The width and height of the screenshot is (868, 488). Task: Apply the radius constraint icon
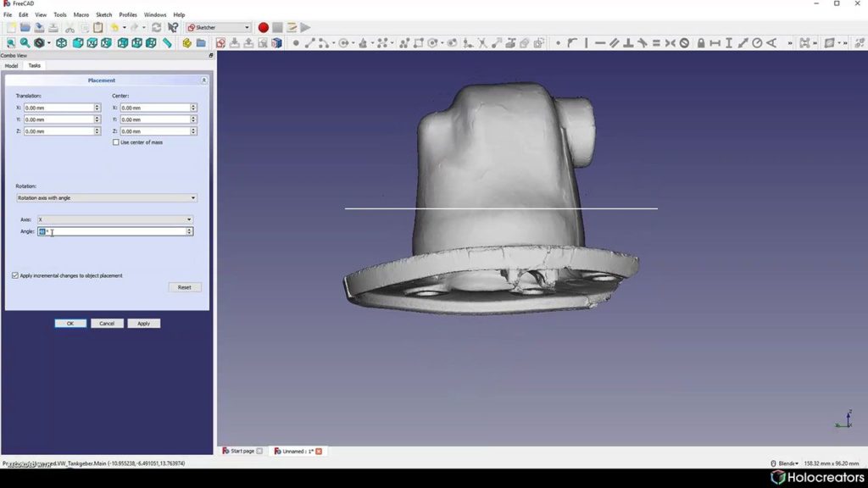757,43
